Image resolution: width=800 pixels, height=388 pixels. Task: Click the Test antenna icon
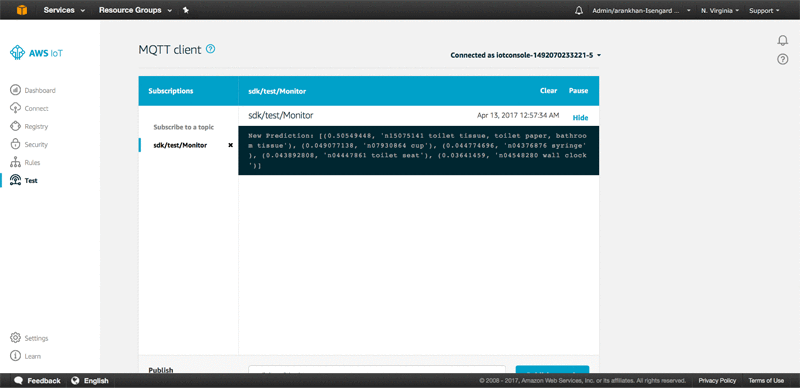[x=16, y=180]
